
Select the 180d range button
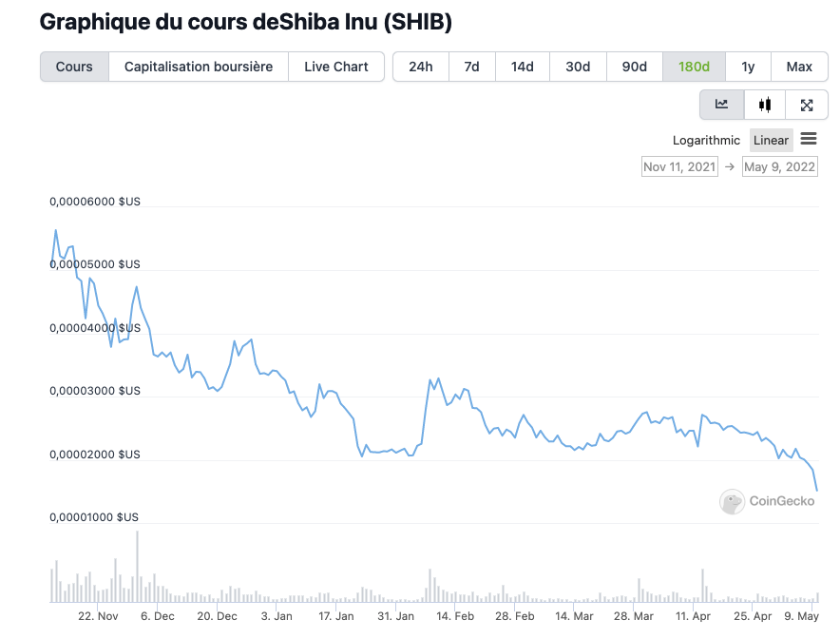[694, 67]
